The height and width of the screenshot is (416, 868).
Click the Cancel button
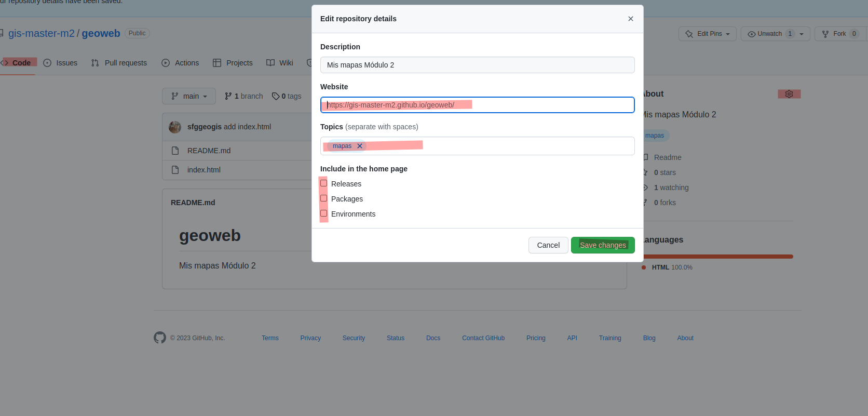pyautogui.click(x=548, y=245)
